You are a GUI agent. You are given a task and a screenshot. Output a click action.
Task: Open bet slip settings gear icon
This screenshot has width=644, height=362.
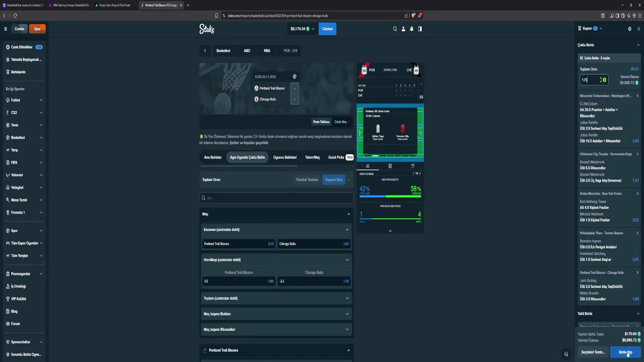(629, 29)
